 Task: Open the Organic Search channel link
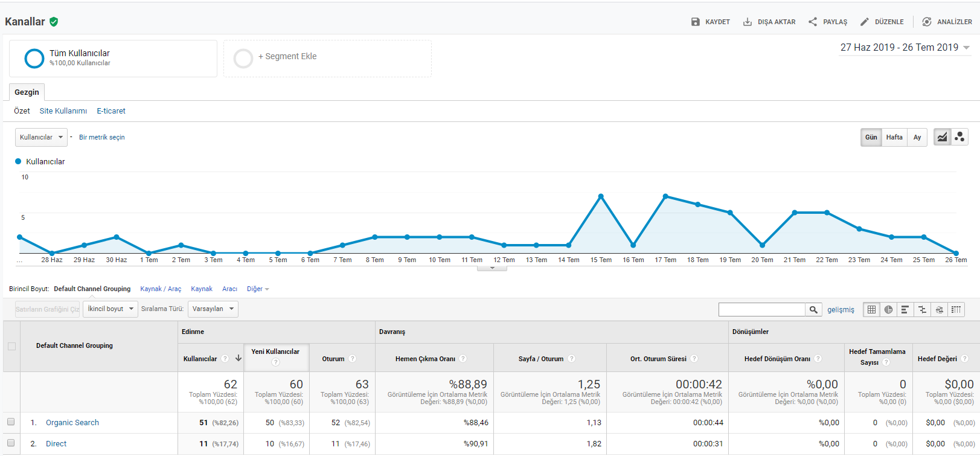point(72,423)
